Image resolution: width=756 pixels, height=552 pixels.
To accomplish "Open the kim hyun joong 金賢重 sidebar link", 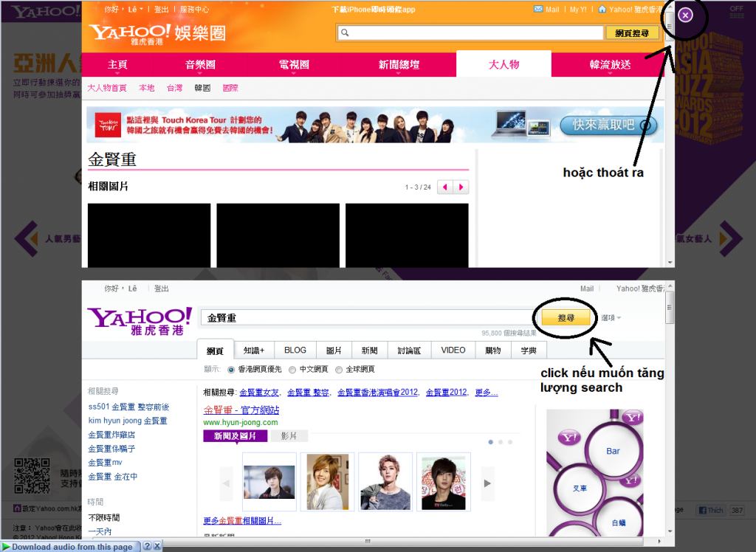I will [x=128, y=421].
